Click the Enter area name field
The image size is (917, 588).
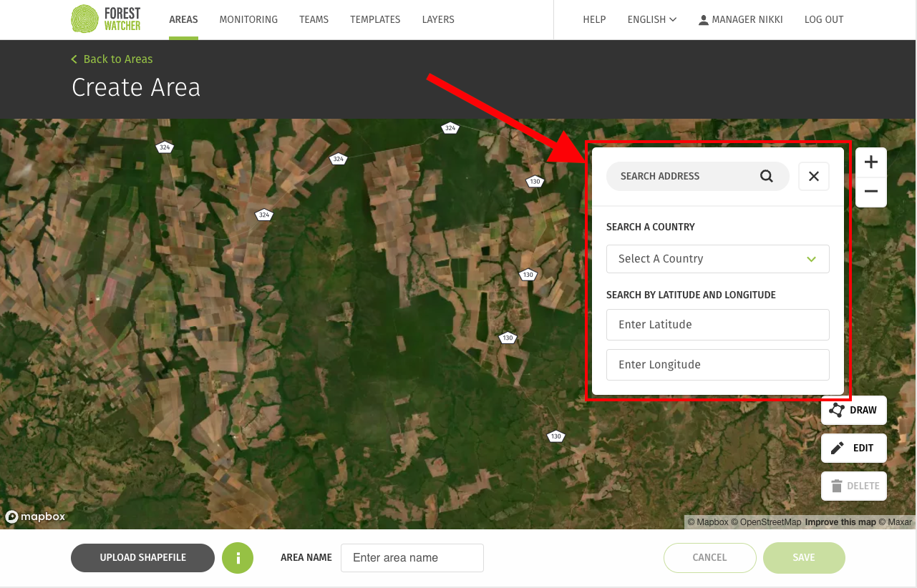pyautogui.click(x=412, y=558)
